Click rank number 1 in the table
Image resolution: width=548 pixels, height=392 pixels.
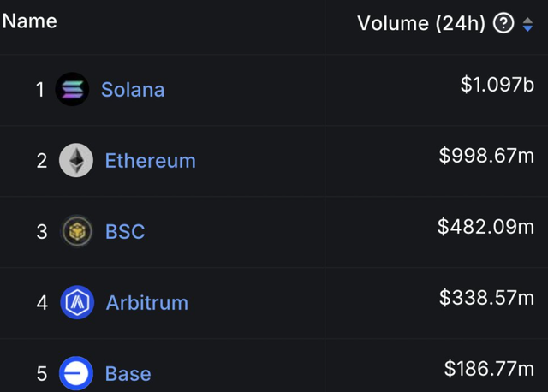click(x=40, y=90)
